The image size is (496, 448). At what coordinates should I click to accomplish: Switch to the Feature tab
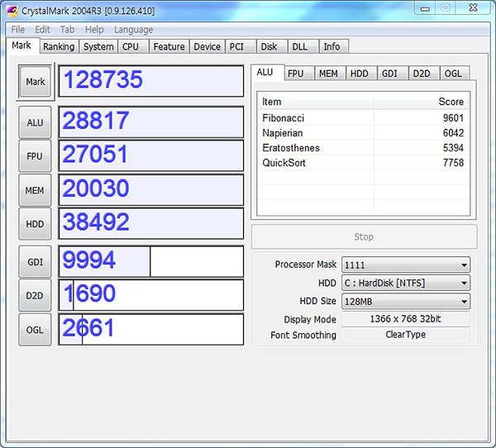click(169, 47)
